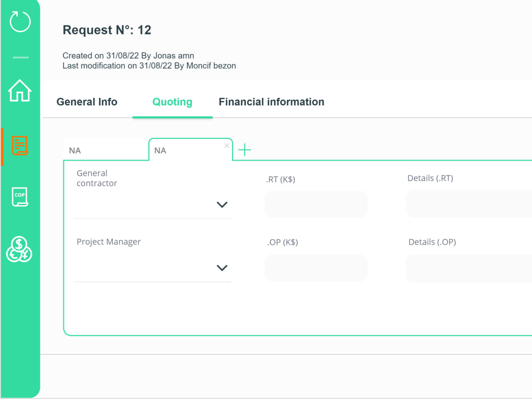
Task: Click the refresh circle icon in sidebar
Action: [x=20, y=22]
